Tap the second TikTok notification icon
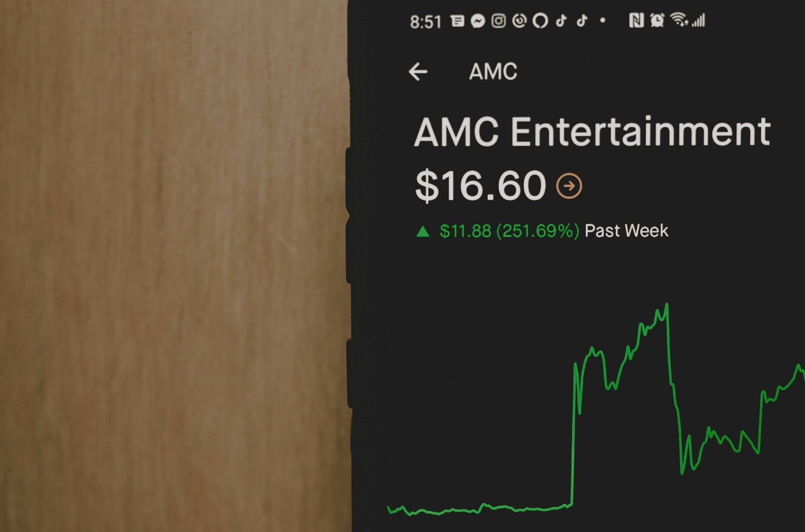The image size is (805, 532). pyautogui.click(x=582, y=21)
